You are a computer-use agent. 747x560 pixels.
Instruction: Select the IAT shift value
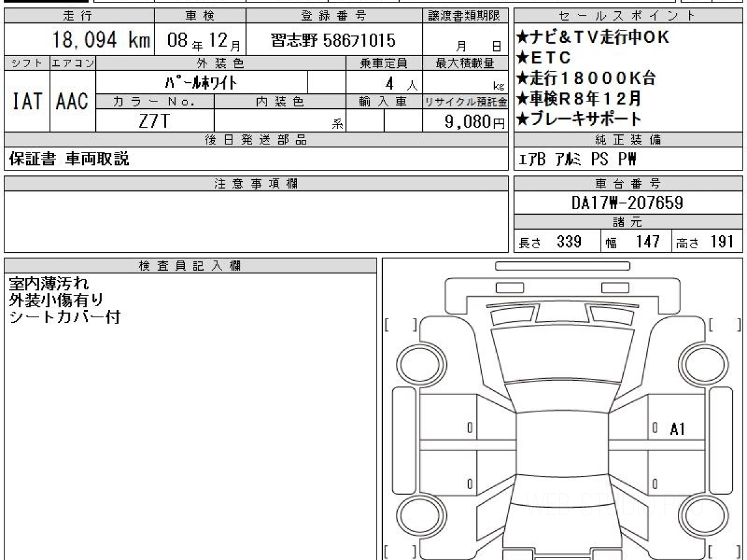click(27, 101)
